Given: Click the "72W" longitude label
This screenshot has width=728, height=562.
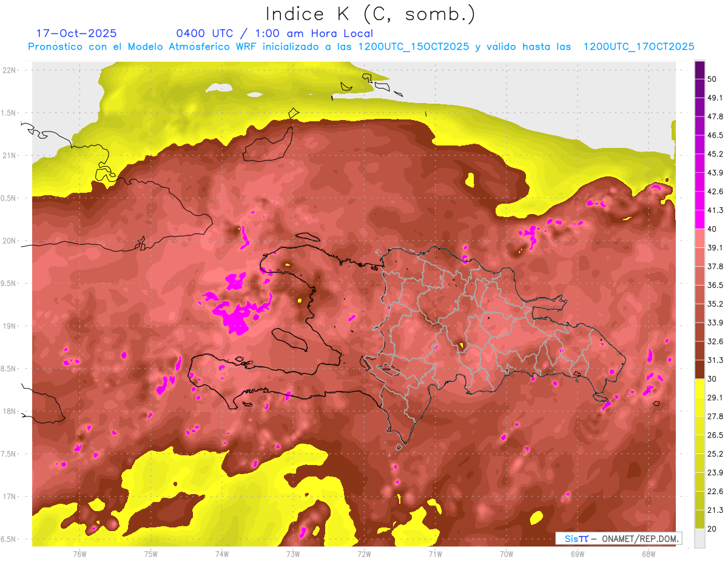Looking at the screenshot, I should tap(364, 554).
